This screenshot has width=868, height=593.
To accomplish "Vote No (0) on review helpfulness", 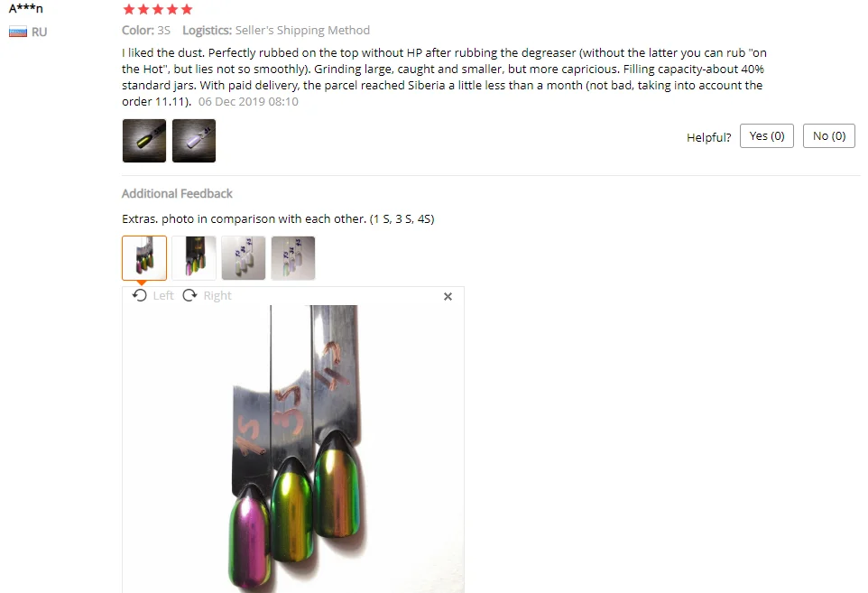I will (828, 136).
